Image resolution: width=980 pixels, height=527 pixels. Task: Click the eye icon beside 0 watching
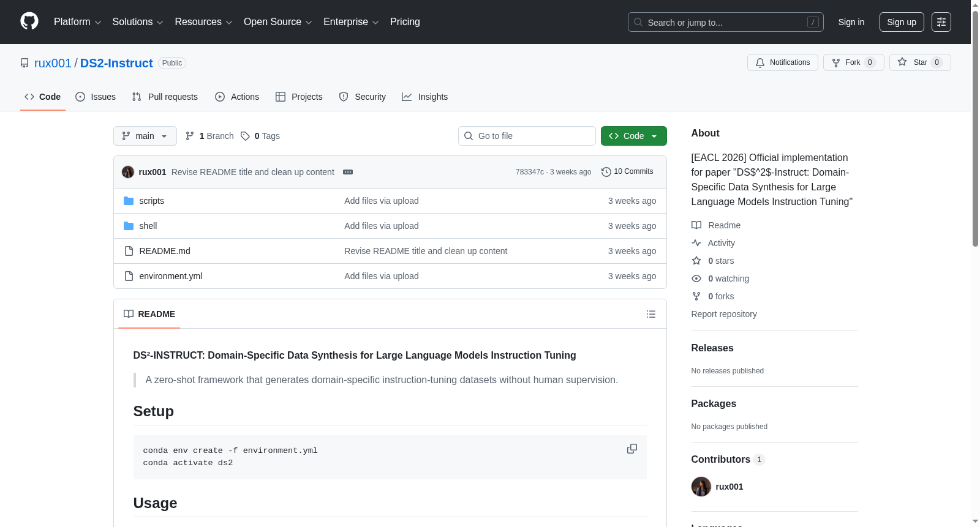pos(696,278)
